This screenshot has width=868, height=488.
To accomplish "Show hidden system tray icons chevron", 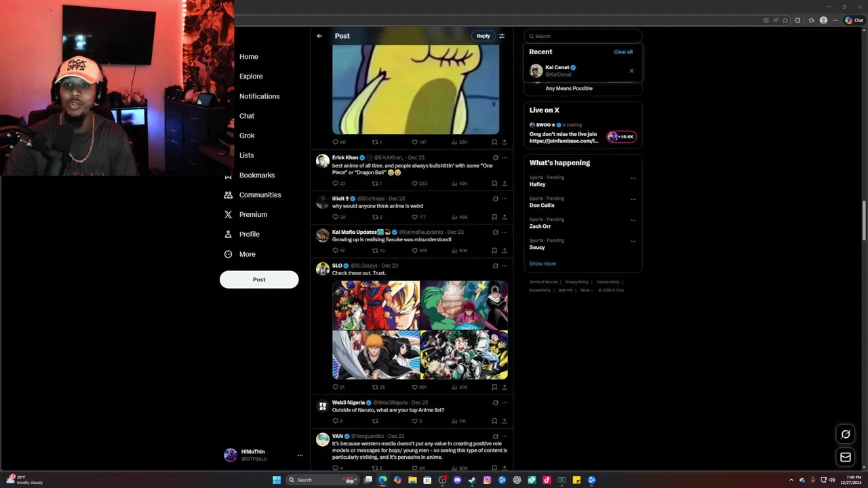I will [791, 480].
